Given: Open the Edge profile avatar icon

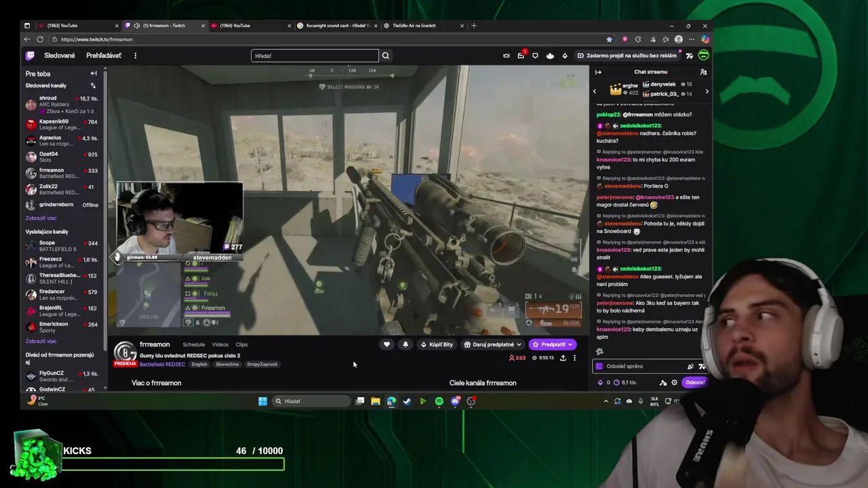Looking at the screenshot, I should [679, 39].
